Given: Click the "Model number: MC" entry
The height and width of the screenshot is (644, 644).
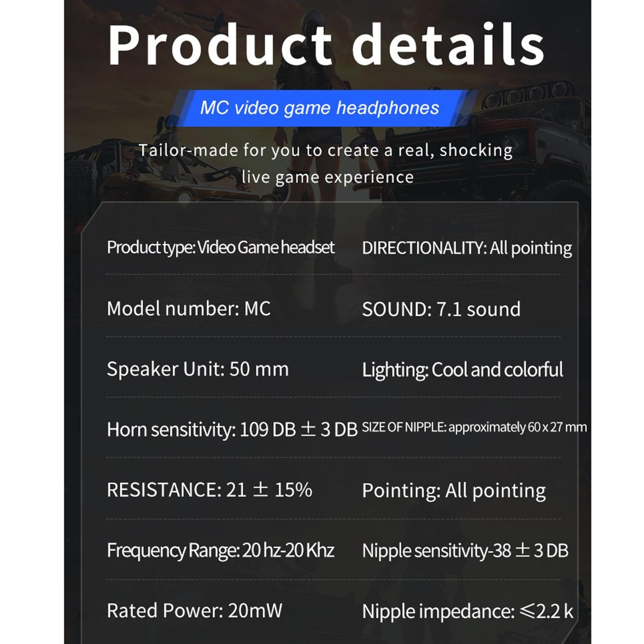Looking at the screenshot, I should pyautogui.click(x=188, y=309).
